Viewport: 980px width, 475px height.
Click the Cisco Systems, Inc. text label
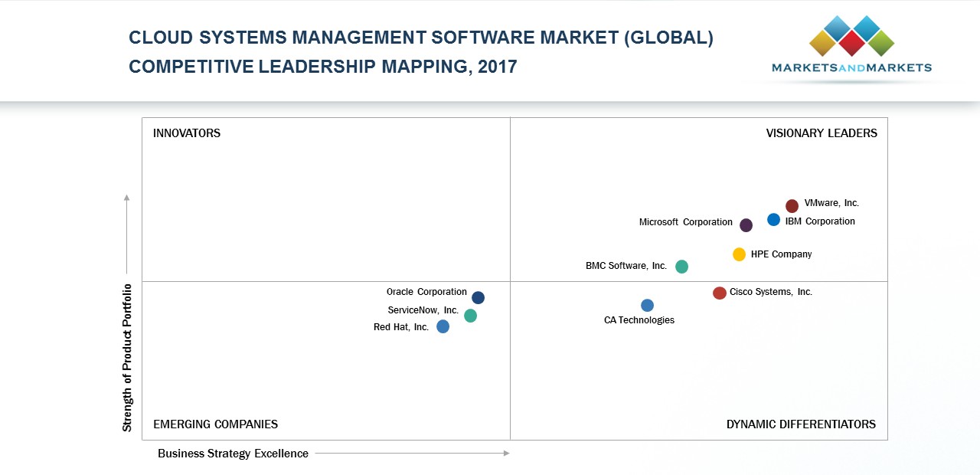tap(770, 292)
